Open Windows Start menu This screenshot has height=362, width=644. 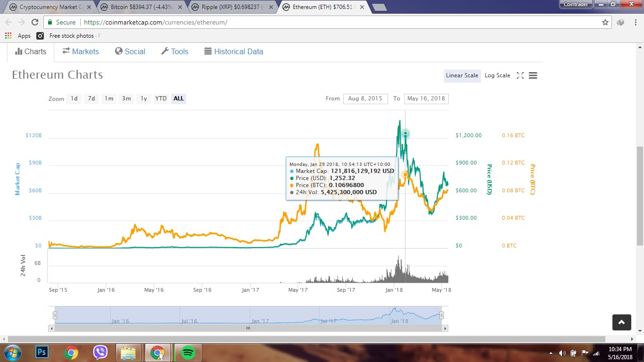(x=13, y=353)
